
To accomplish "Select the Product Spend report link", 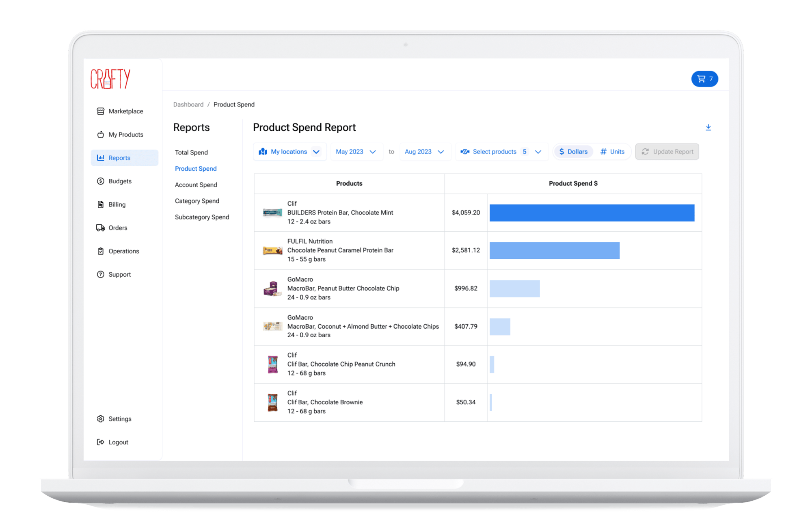I will coord(196,169).
